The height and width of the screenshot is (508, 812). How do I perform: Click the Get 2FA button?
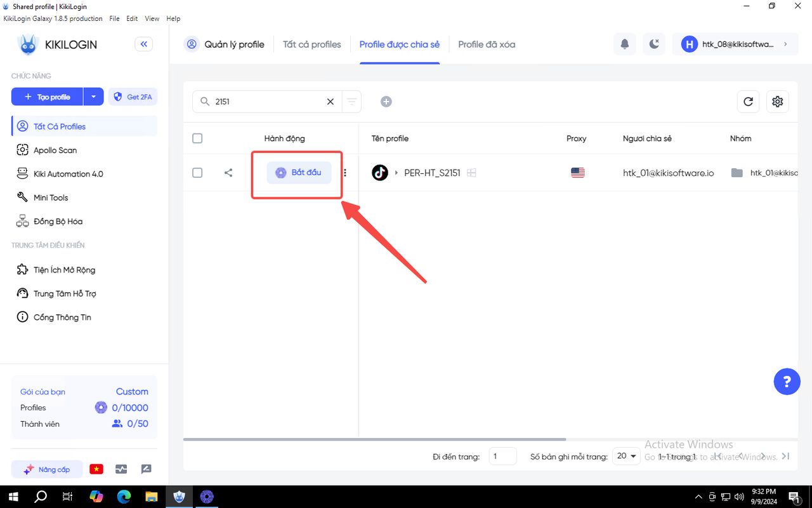(133, 97)
